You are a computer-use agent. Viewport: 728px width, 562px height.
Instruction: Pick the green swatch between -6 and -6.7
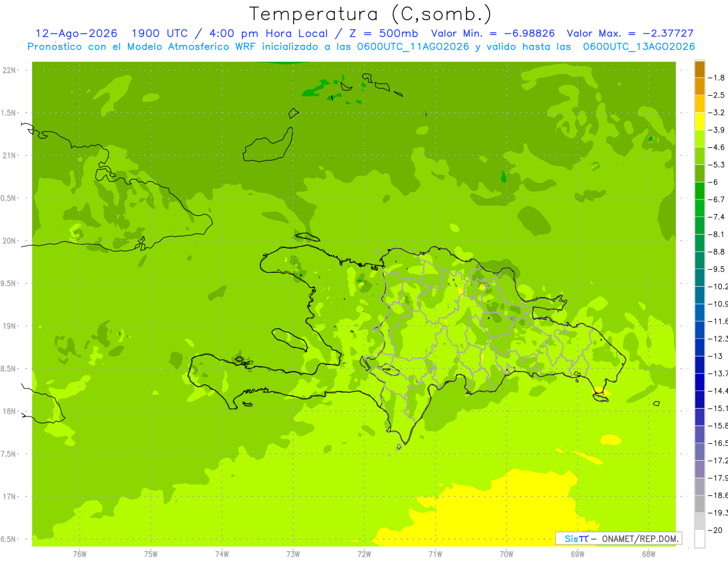tap(699, 191)
